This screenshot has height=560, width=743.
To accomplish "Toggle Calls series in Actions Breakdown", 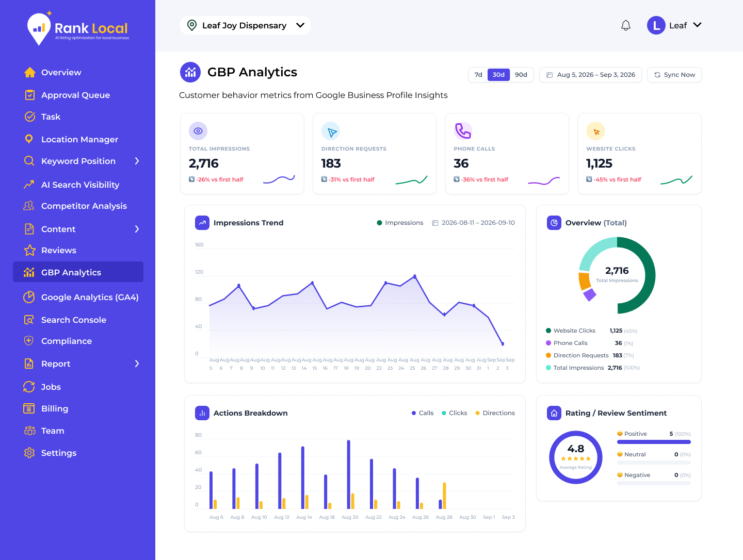I will click(x=423, y=413).
